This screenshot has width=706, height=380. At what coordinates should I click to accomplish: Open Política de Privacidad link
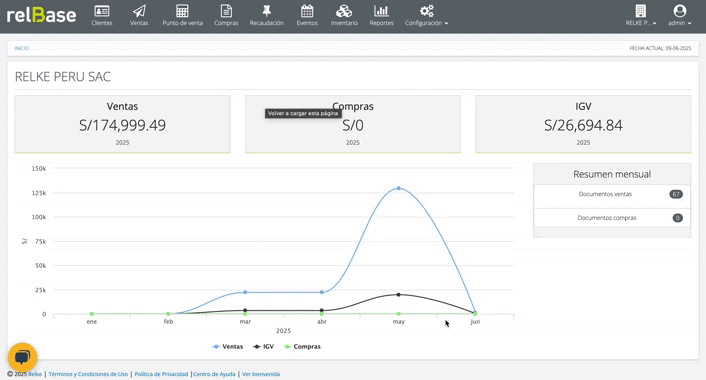pos(161,374)
